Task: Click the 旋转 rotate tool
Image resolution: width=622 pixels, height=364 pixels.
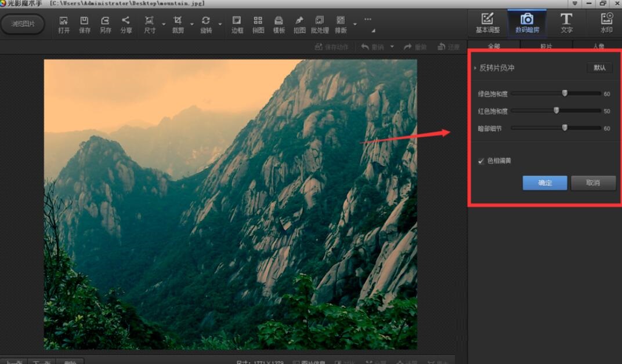Action: click(206, 24)
